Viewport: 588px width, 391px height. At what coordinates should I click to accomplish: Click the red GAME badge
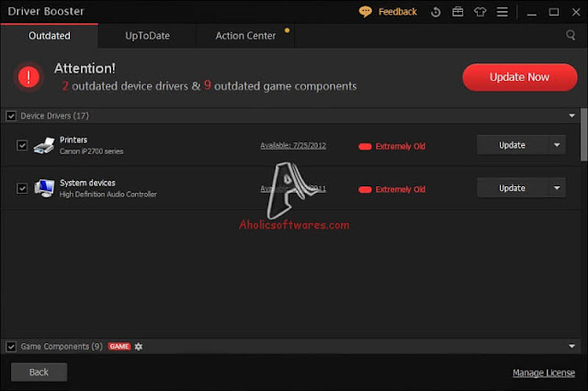(119, 346)
